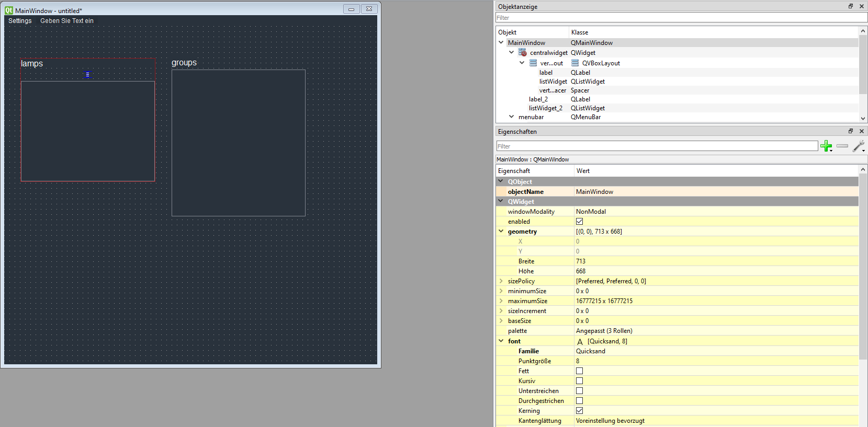
Task: Click the green plus add-property icon
Action: [x=826, y=146]
